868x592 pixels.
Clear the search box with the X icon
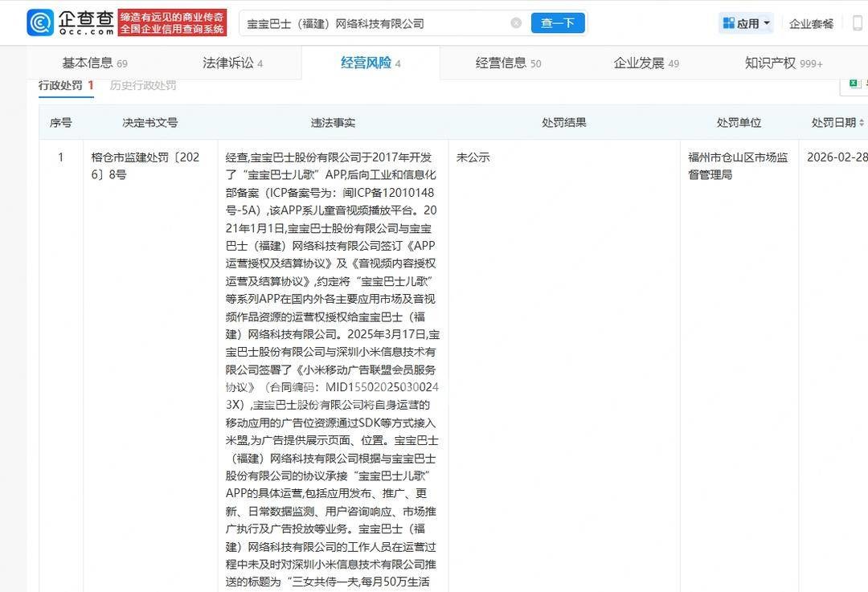tap(516, 23)
